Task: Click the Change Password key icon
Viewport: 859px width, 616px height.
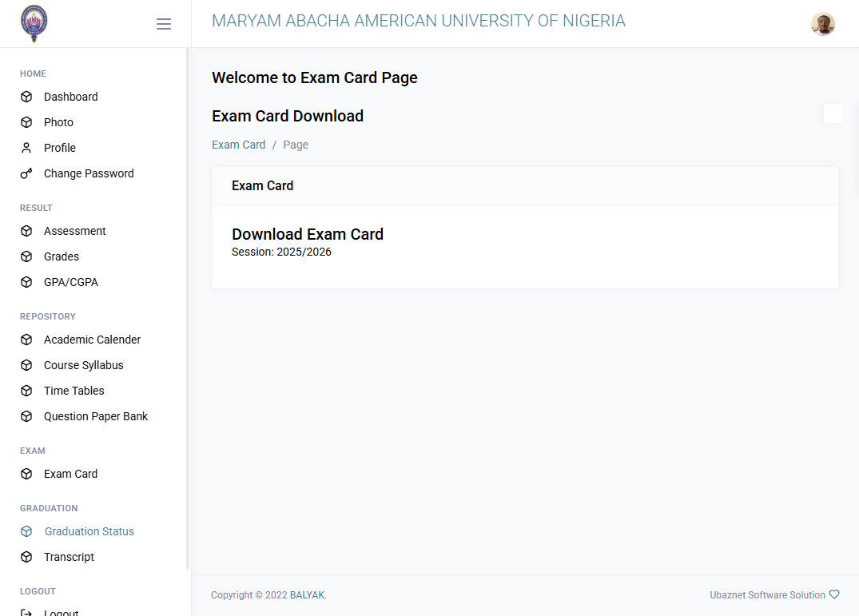Action: [x=26, y=173]
